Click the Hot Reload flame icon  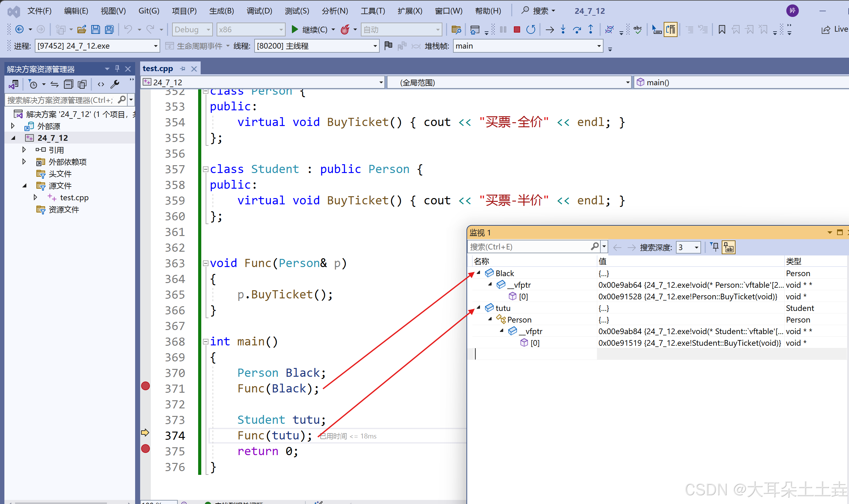[x=345, y=30]
